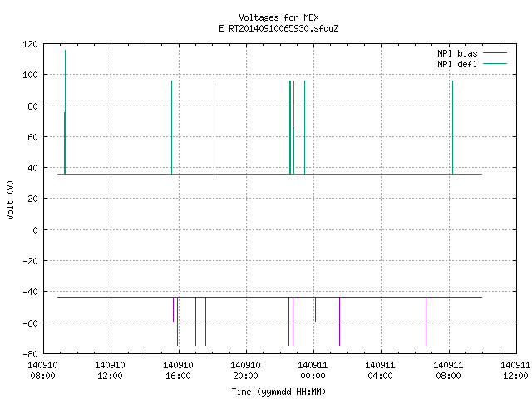Image resolution: width=532 pixels, height=399 pixels.
Task: Select the y-axis tick value "120"
Action: click(30, 44)
